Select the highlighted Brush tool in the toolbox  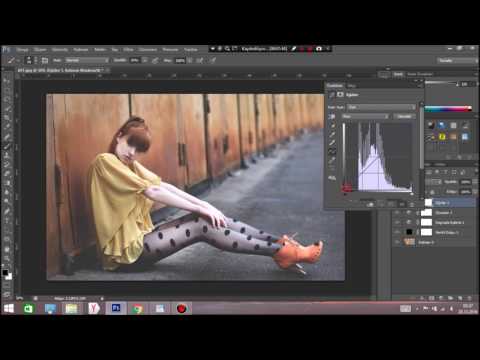tap(6, 146)
